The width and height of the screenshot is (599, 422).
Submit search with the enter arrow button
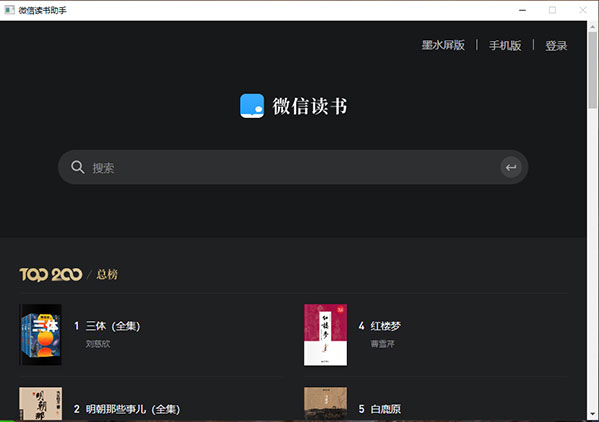click(511, 167)
